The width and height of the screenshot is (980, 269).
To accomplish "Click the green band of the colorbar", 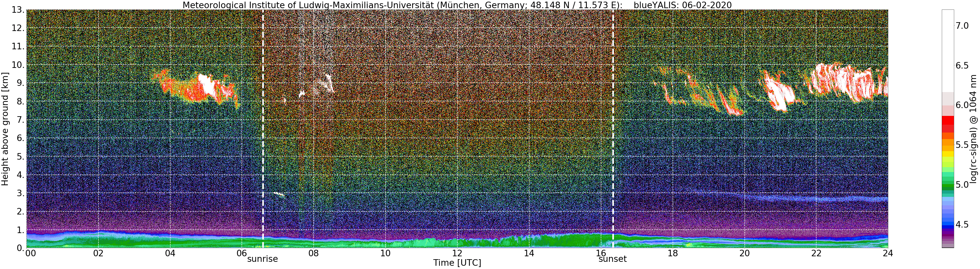I will tap(948, 184).
